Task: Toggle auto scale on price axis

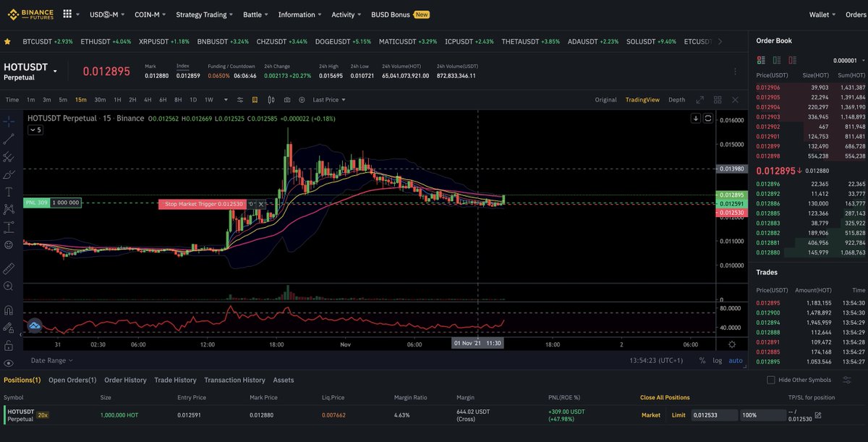Action: [735, 360]
